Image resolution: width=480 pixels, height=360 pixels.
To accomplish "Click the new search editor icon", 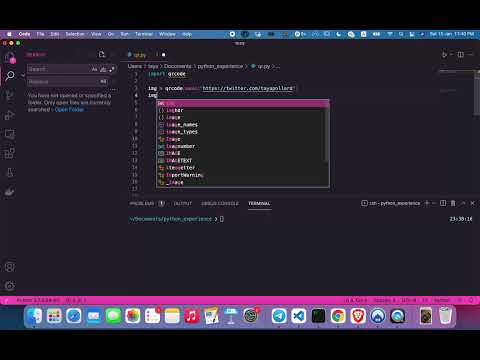I will click(x=102, y=54).
